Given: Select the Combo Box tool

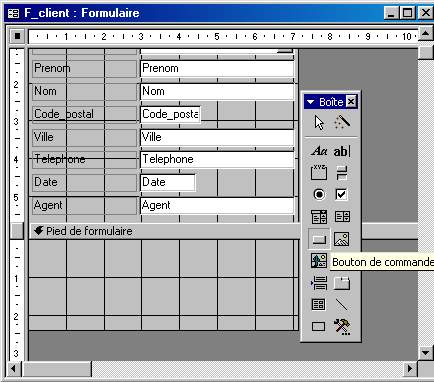Looking at the screenshot, I should [319, 217].
